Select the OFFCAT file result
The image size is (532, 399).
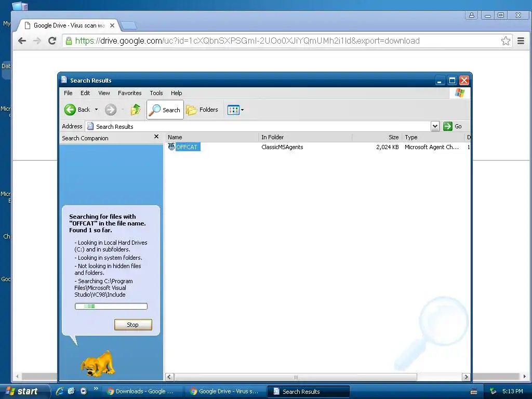point(187,147)
